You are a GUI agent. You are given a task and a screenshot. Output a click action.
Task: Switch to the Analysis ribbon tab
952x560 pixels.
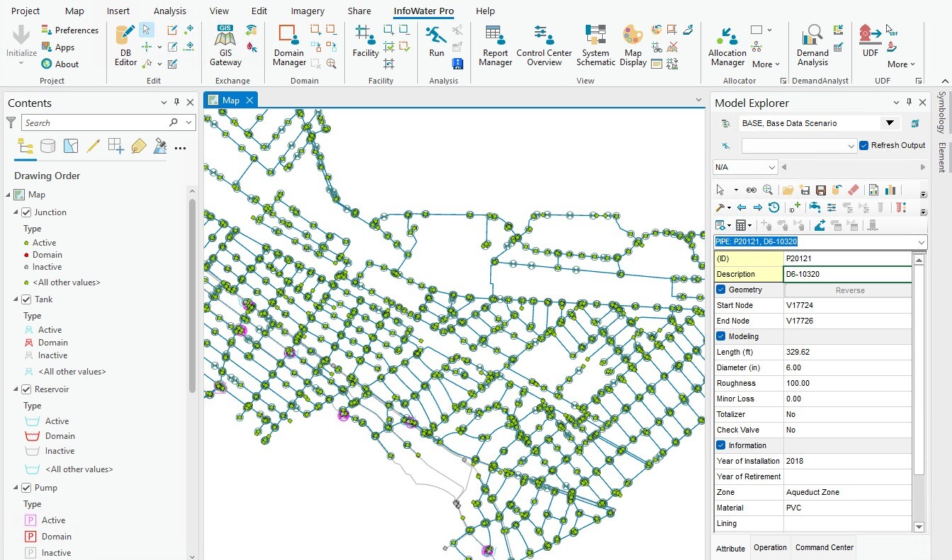(x=169, y=11)
